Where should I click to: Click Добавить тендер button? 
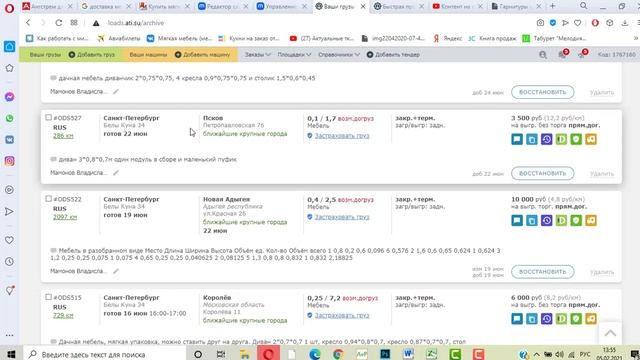pyautogui.click(x=393, y=54)
